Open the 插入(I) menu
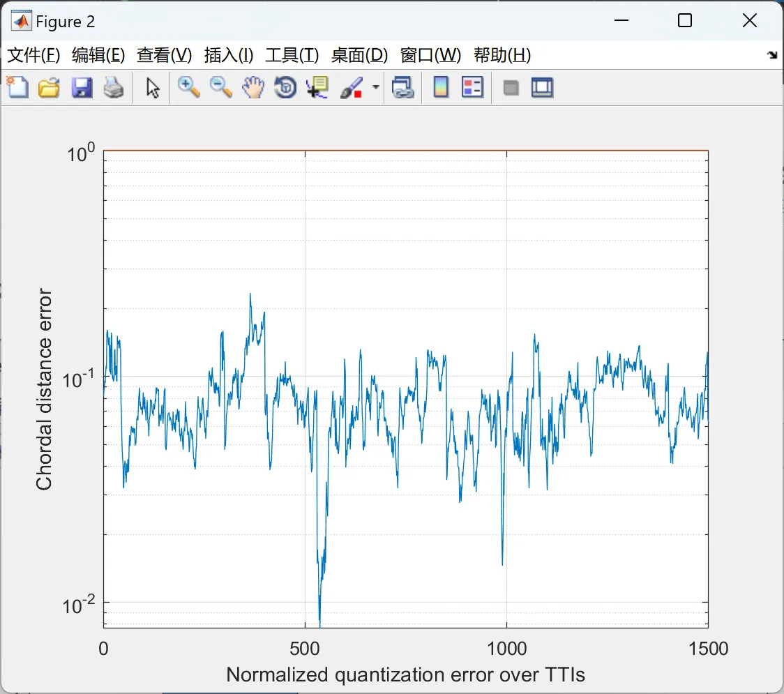The width and height of the screenshot is (784, 694). (x=229, y=55)
